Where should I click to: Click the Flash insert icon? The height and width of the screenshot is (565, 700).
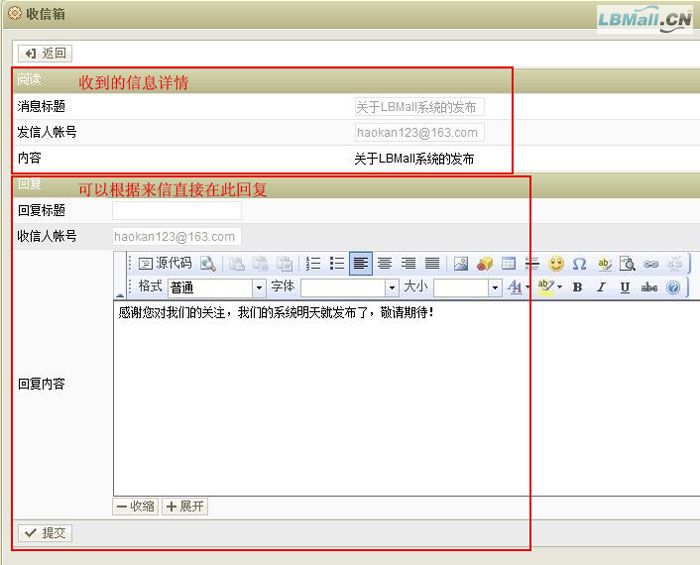[x=484, y=264]
